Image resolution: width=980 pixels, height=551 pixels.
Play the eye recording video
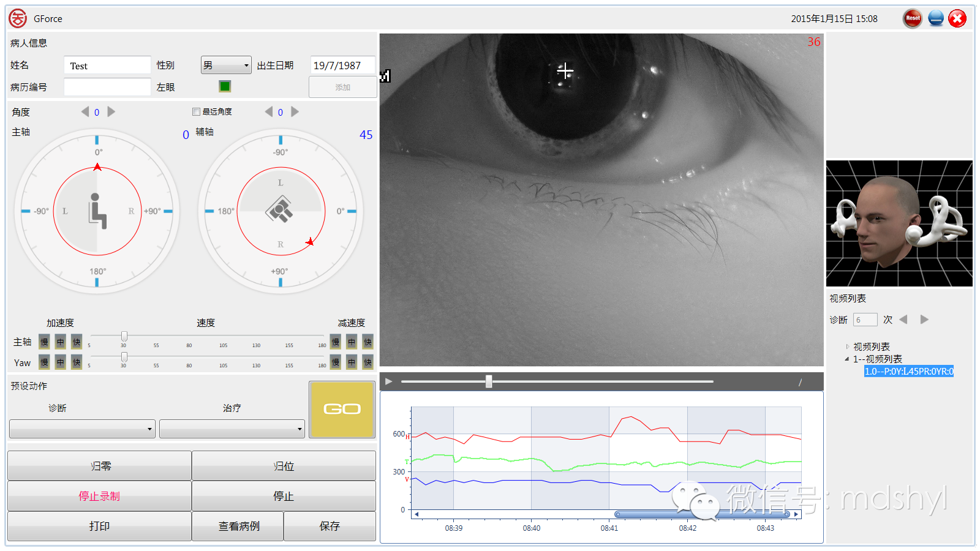coord(388,381)
